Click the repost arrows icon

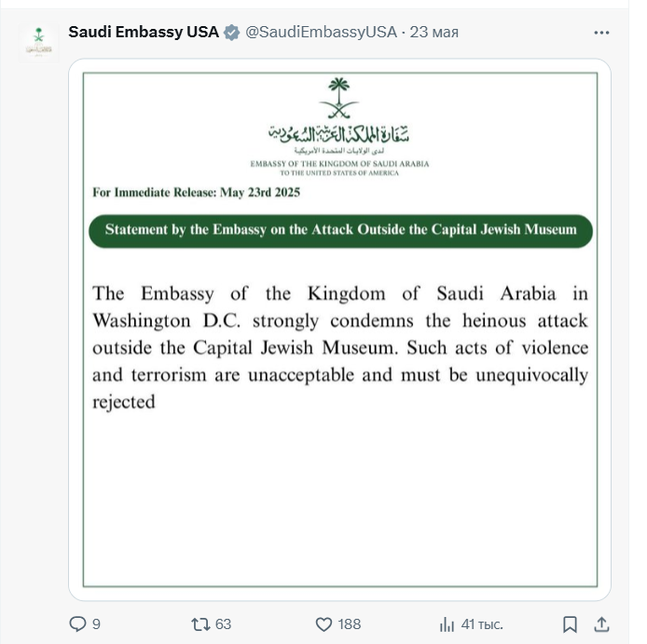point(200,623)
